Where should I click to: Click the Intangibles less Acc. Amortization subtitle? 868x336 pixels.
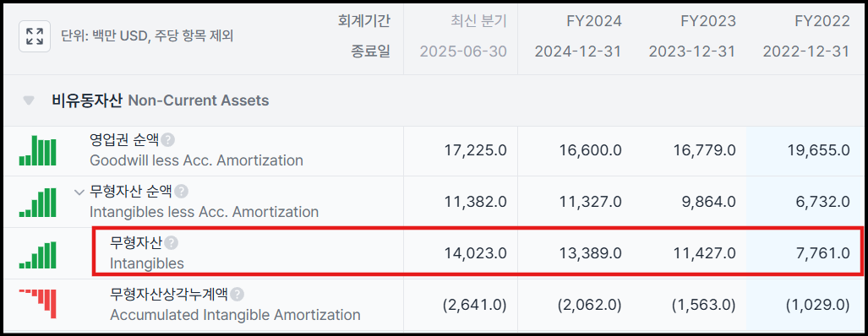205,212
